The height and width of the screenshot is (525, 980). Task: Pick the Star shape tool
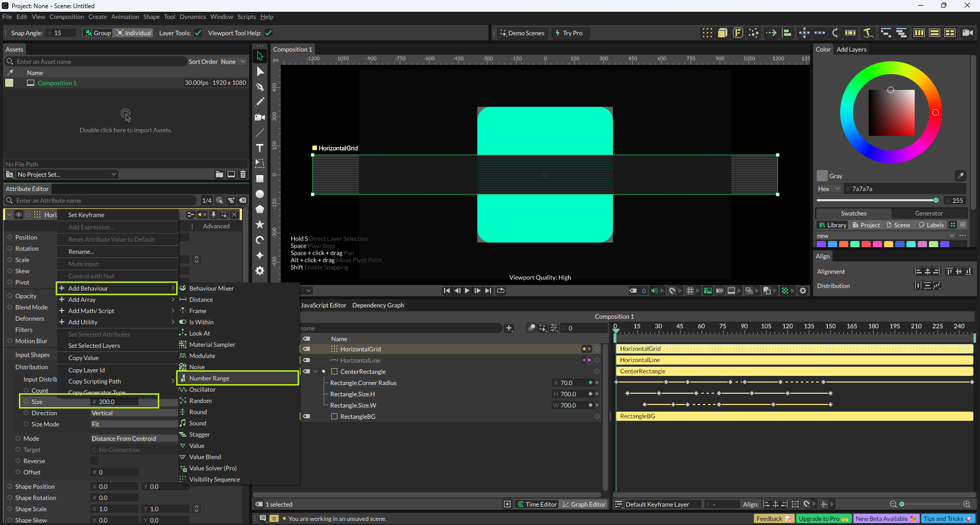[x=260, y=225]
